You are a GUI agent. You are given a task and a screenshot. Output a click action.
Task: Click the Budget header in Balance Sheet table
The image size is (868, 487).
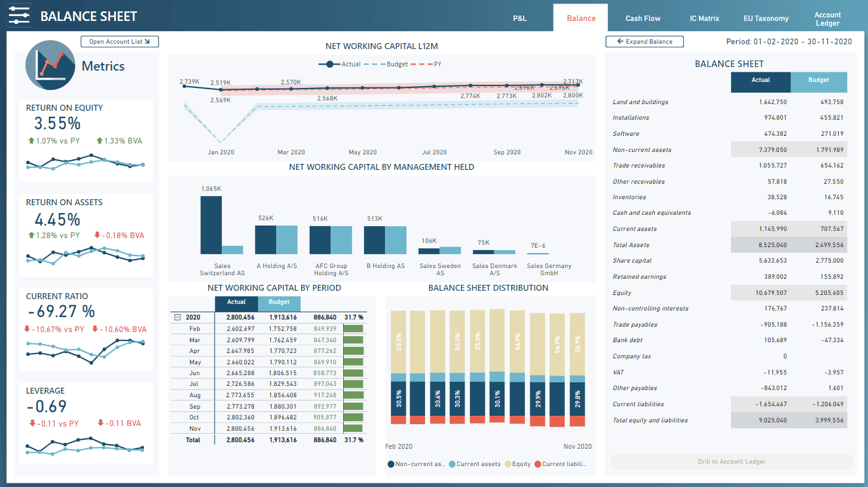[x=818, y=80]
